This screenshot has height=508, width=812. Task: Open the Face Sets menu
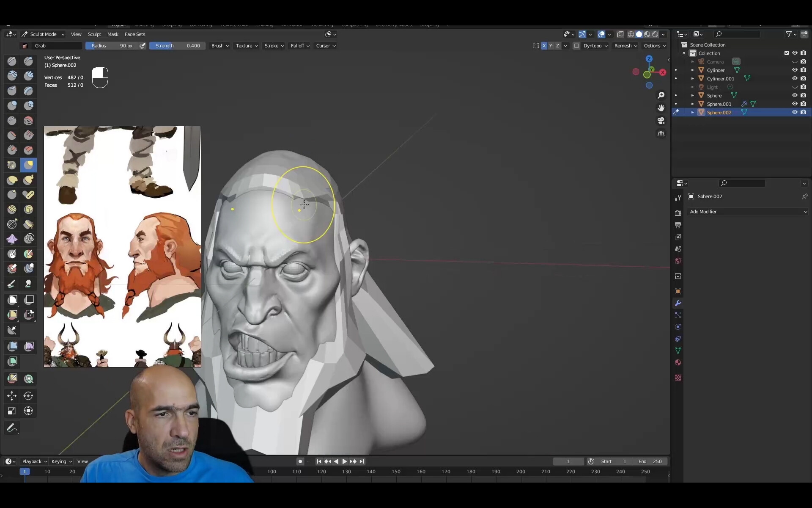point(135,34)
